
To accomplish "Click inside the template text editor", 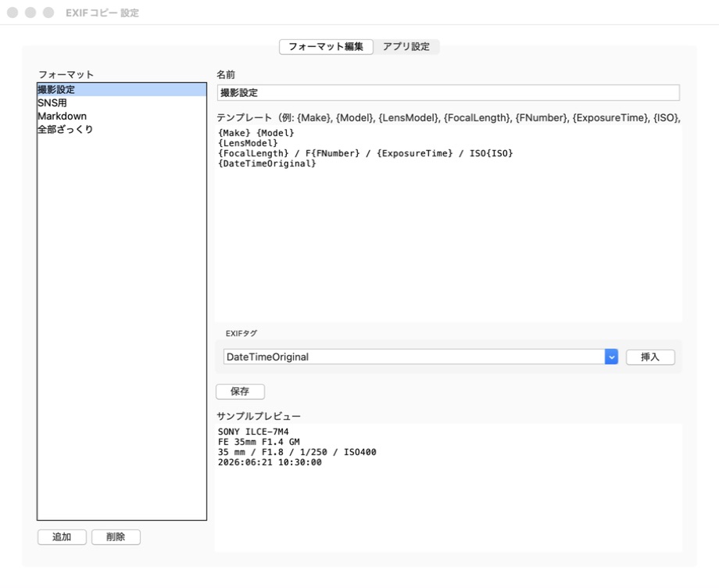I will (x=448, y=224).
